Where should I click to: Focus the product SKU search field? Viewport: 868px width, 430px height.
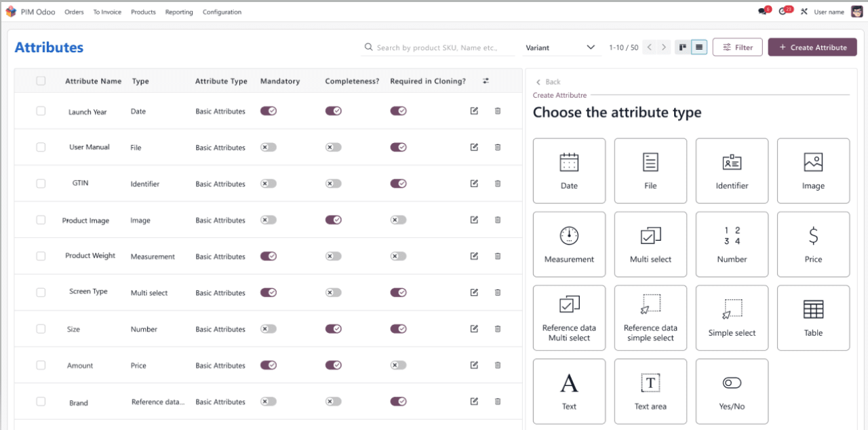[x=437, y=47]
